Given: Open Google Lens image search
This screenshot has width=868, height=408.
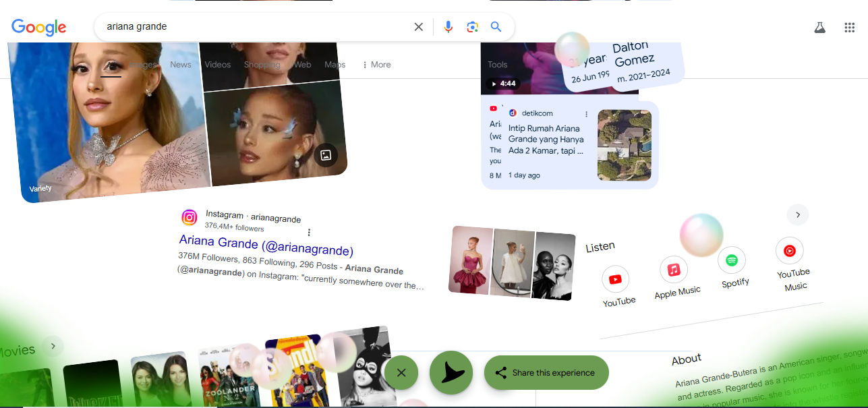Looking at the screenshot, I should pyautogui.click(x=472, y=27).
